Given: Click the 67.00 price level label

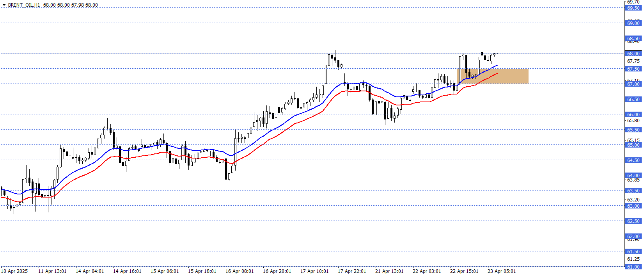Looking at the screenshot, I should [633, 84].
